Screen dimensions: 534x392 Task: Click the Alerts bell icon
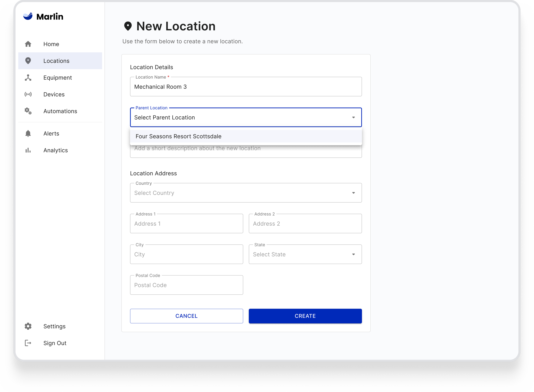coord(28,133)
